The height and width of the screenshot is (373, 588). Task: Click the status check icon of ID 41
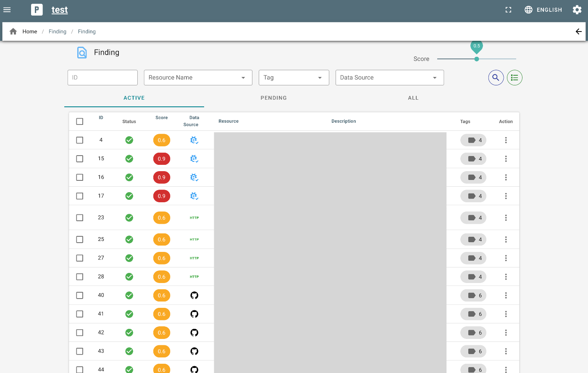[129, 314]
